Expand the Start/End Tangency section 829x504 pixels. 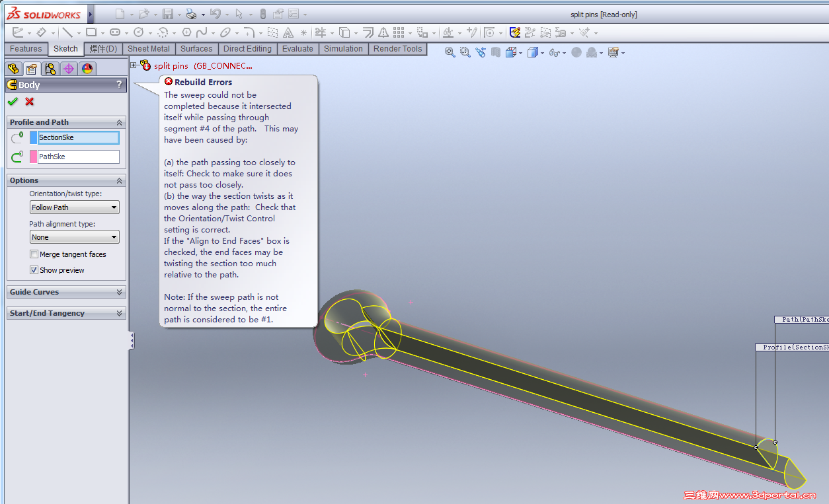[120, 313]
